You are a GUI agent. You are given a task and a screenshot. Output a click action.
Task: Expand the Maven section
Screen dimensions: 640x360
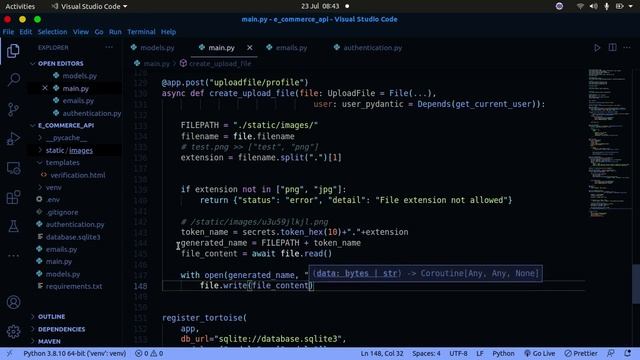coord(49,341)
